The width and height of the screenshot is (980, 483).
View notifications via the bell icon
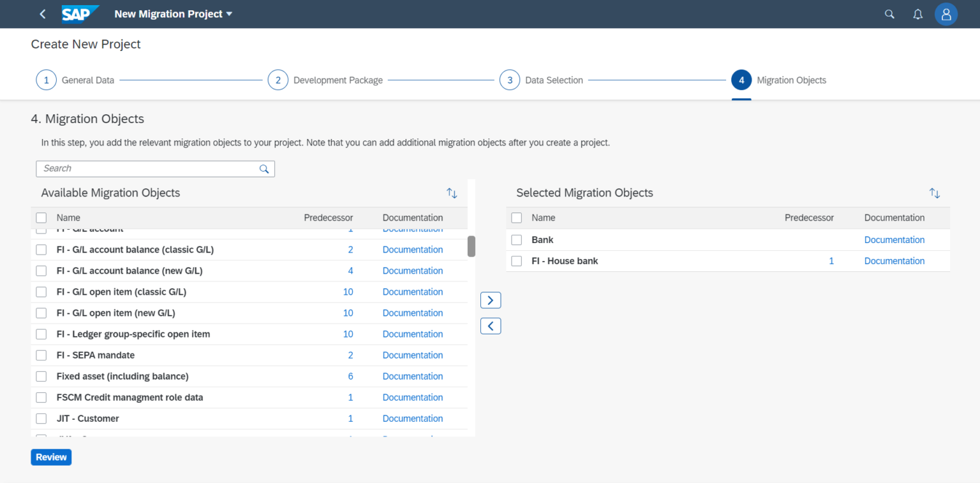pos(917,13)
